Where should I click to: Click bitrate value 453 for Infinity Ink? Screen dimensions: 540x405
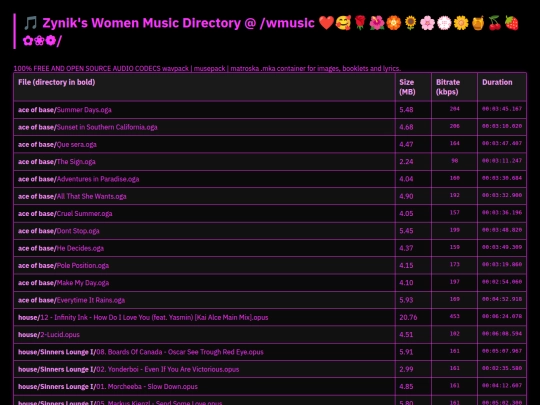point(455,316)
